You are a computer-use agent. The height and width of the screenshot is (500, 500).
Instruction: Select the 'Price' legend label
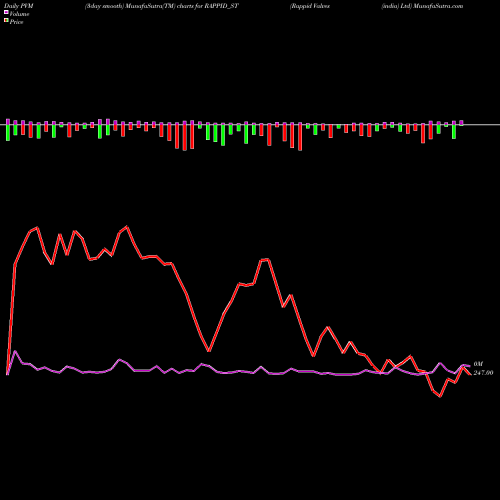coord(16,22)
